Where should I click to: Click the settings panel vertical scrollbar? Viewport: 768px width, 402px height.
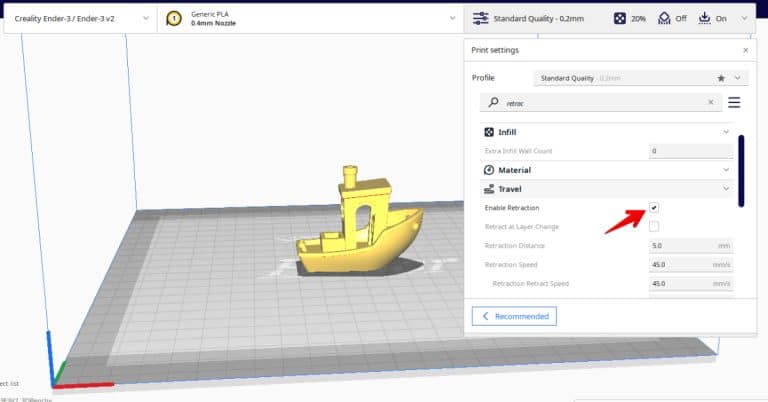click(741, 170)
